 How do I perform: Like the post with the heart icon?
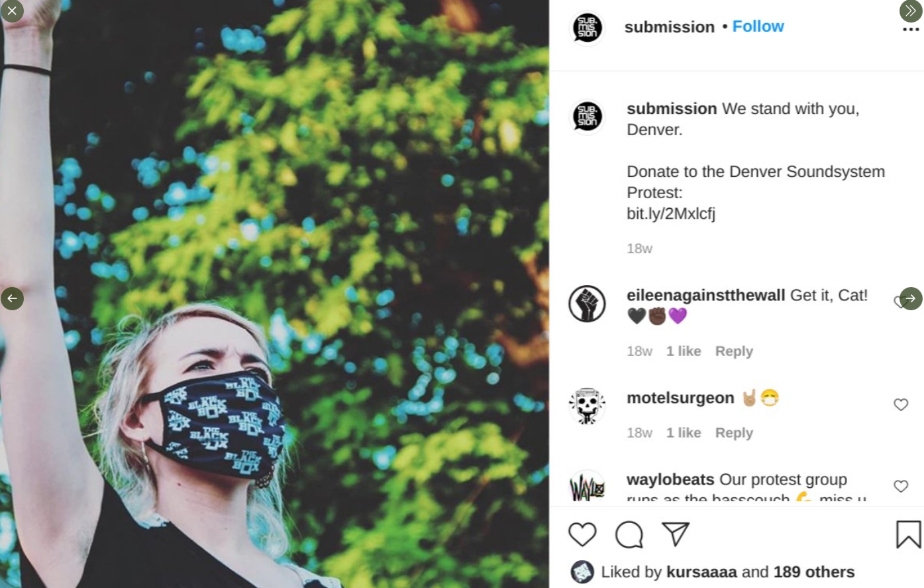point(582,534)
